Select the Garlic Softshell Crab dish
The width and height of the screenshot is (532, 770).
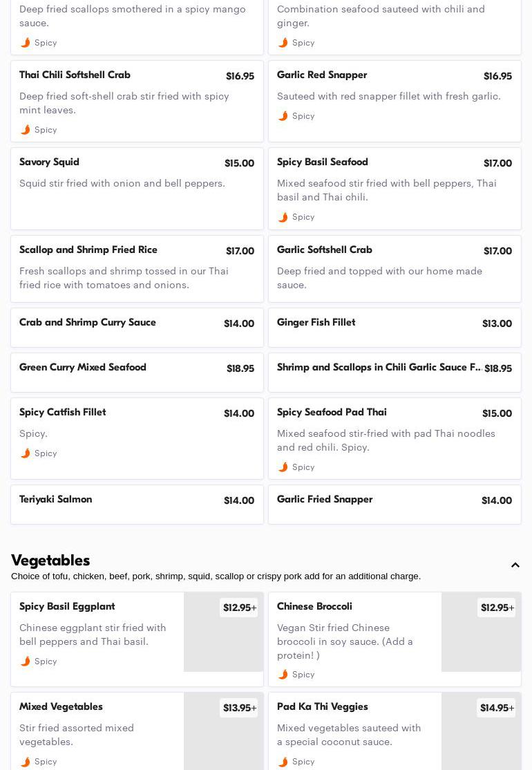click(395, 268)
